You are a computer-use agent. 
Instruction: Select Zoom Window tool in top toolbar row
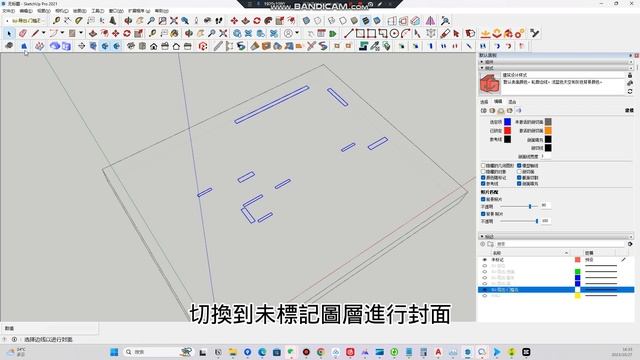162,20
